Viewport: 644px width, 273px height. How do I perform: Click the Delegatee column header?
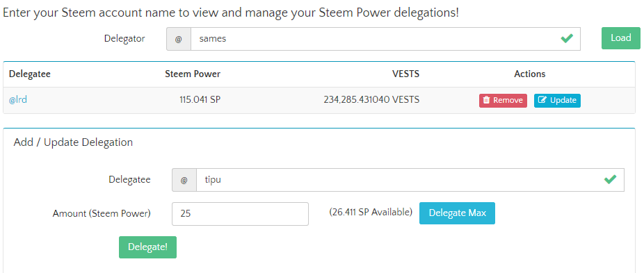30,74
